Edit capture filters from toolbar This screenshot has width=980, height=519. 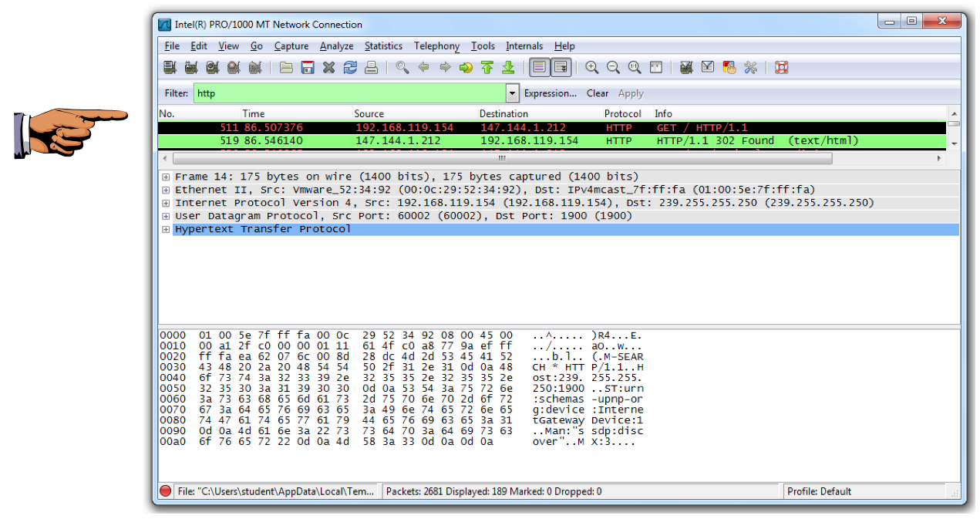(687, 68)
